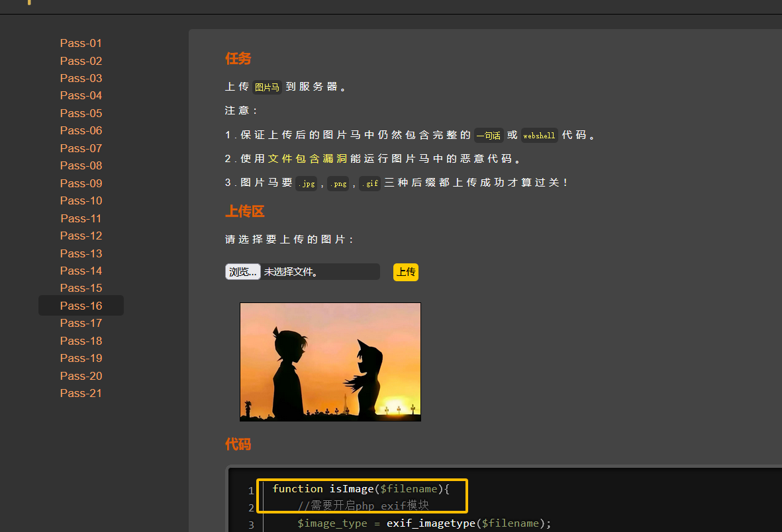Click the 注意 note label
Viewport: 782px width, 532px height.
(x=241, y=111)
